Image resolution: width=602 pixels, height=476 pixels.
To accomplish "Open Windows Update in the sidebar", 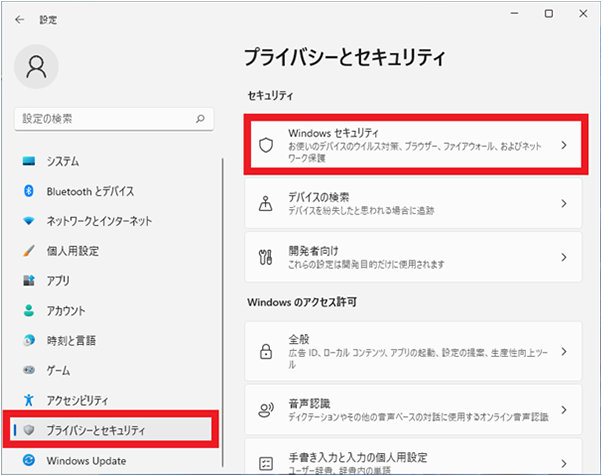I will (x=86, y=460).
